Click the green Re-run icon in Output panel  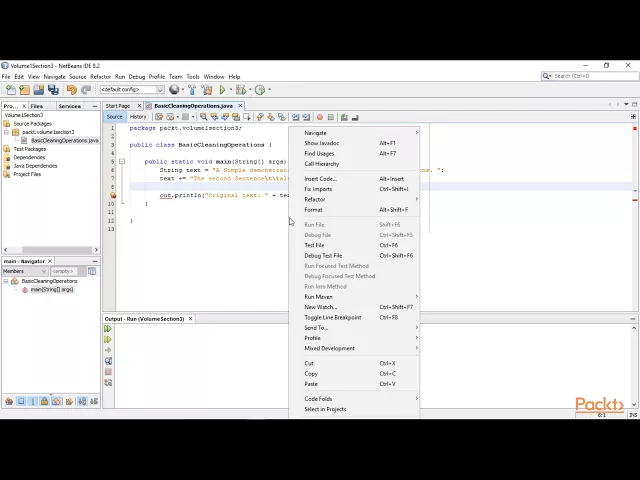click(x=108, y=329)
